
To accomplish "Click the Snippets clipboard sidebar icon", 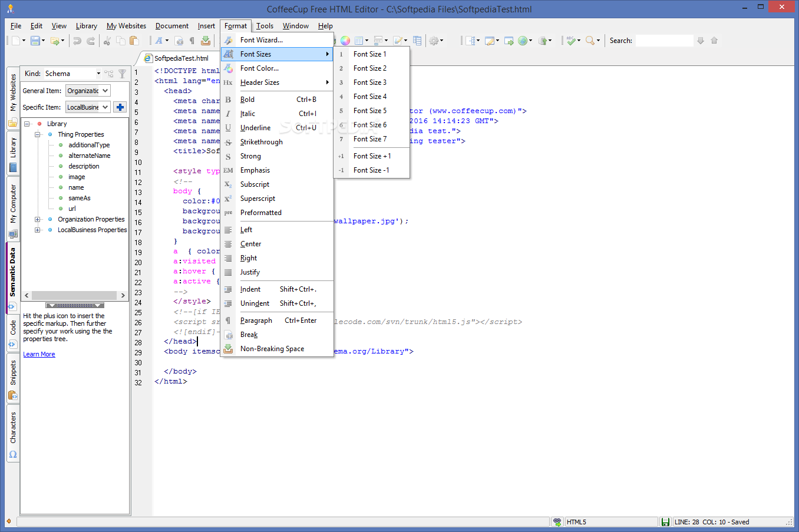I will (13, 395).
